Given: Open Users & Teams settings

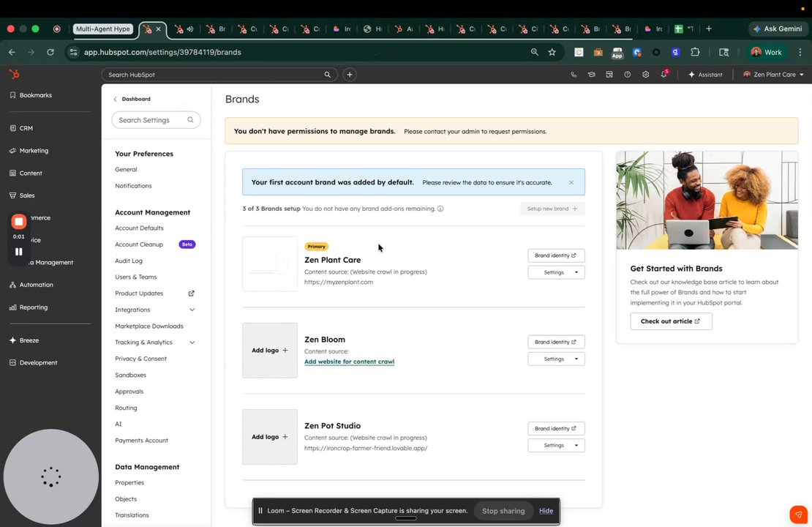Looking at the screenshot, I should (135, 277).
